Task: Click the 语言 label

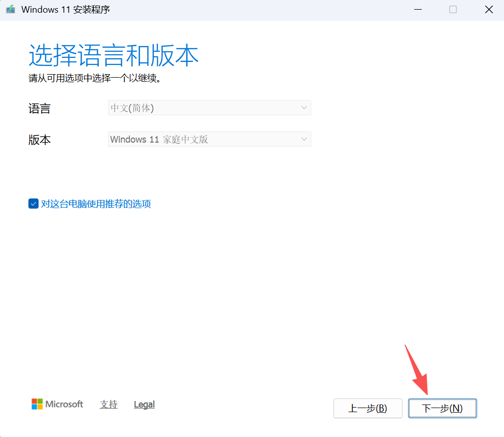Action: pos(40,108)
